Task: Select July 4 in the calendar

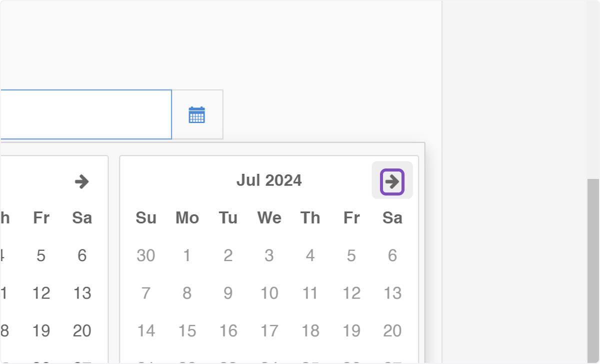Action: (310, 255)
